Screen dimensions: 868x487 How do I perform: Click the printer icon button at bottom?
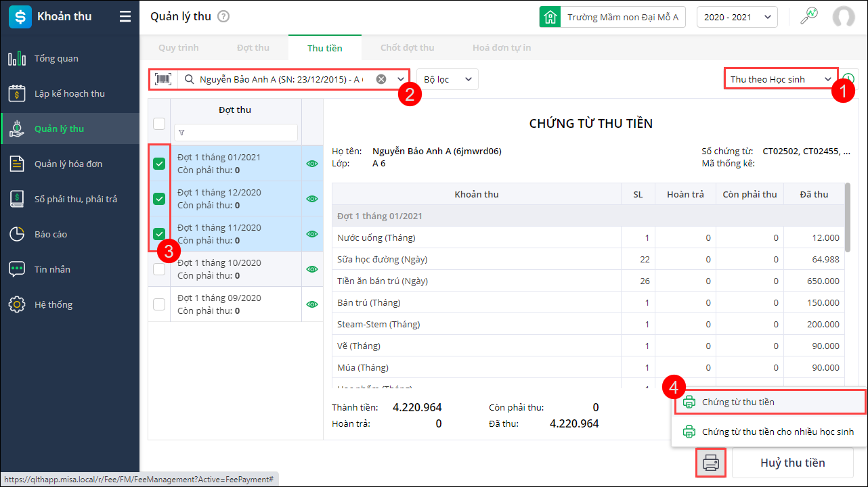pos(710,463)
